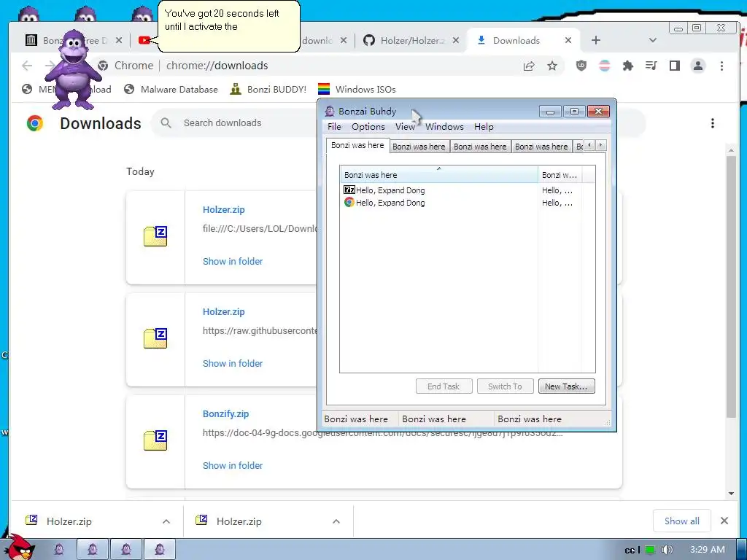Open View menu in Bonzai Buhdy

pyautogui.click(x=405, y=127)
